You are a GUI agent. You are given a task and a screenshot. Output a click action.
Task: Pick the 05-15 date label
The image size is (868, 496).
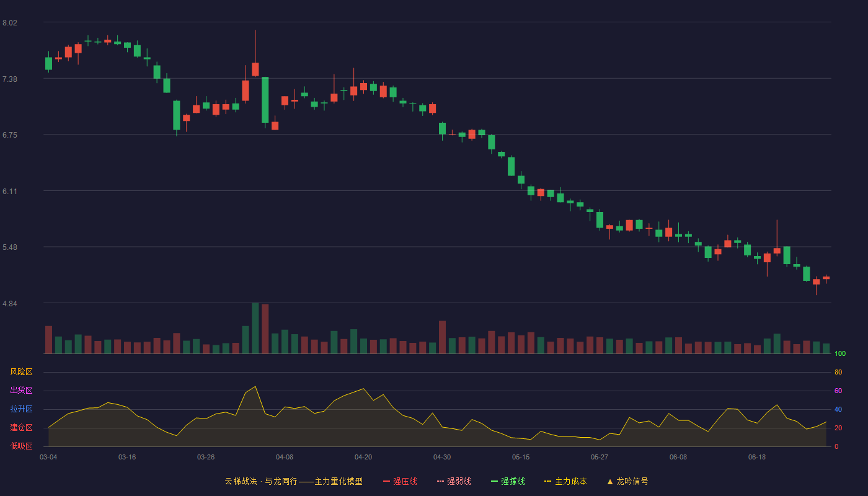[521, 457]
